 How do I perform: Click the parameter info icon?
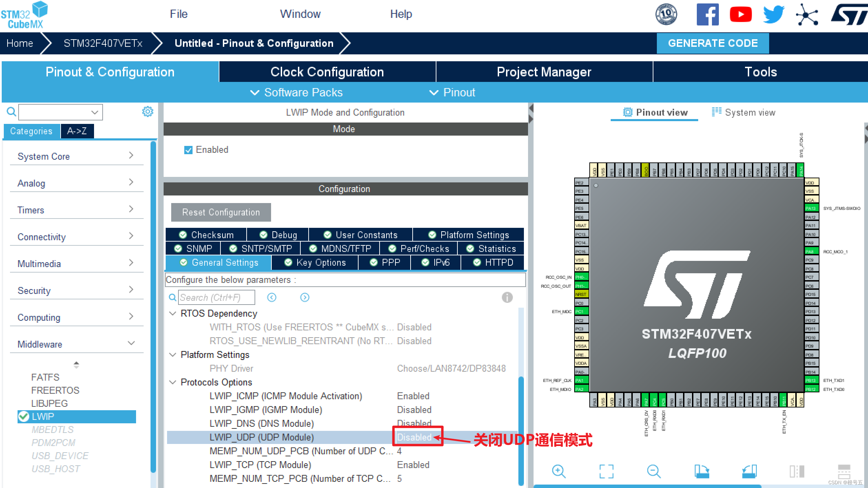507,297
